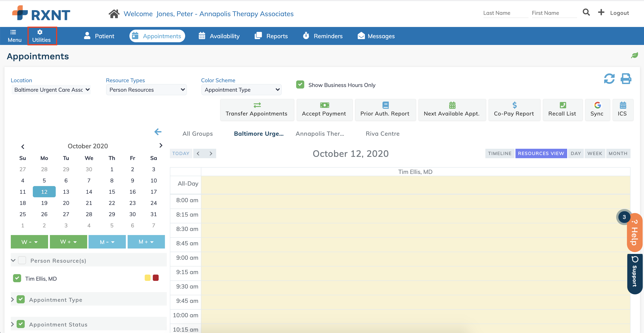Screen dimensions: 644x333
Task: Open the M - months back dropdown
Action: click(x=107, y=242)
